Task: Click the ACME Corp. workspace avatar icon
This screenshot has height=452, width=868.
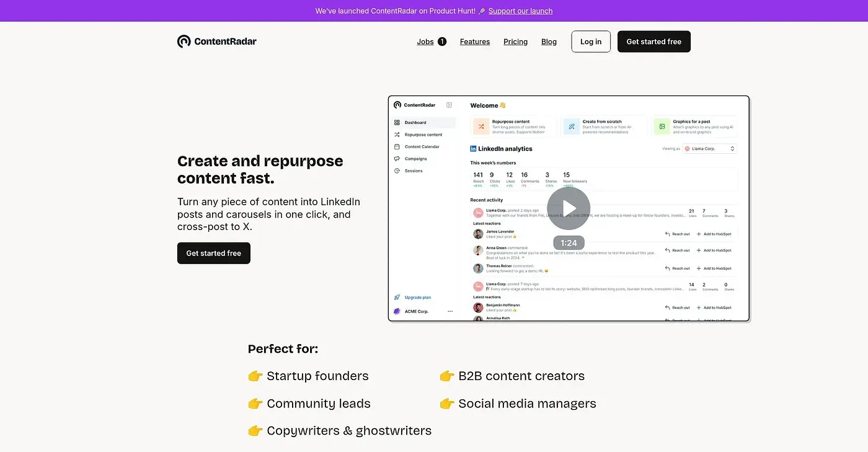Action: click(397, 311)
